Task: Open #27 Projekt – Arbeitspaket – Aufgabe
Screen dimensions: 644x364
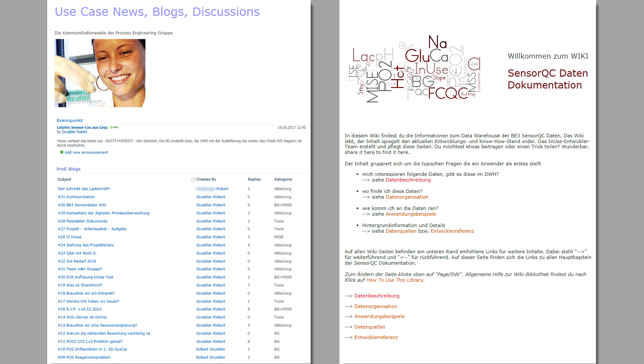Action: click(92, 229)
